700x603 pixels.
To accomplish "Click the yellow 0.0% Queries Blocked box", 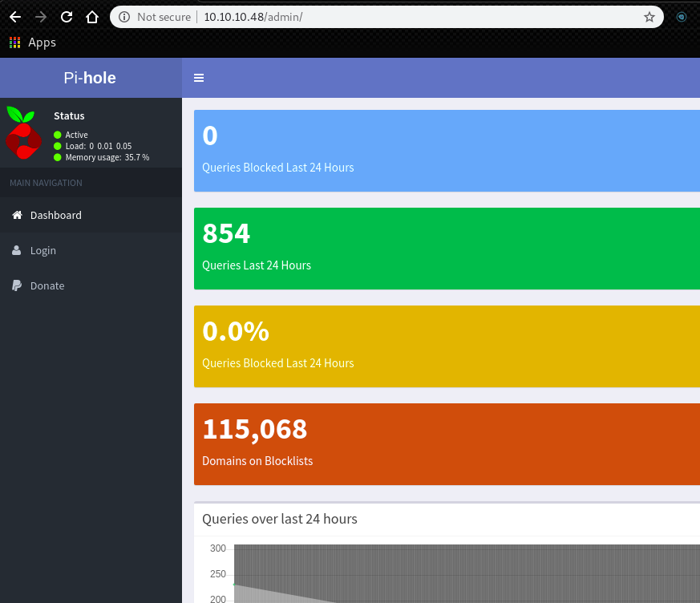I will 446,346.
